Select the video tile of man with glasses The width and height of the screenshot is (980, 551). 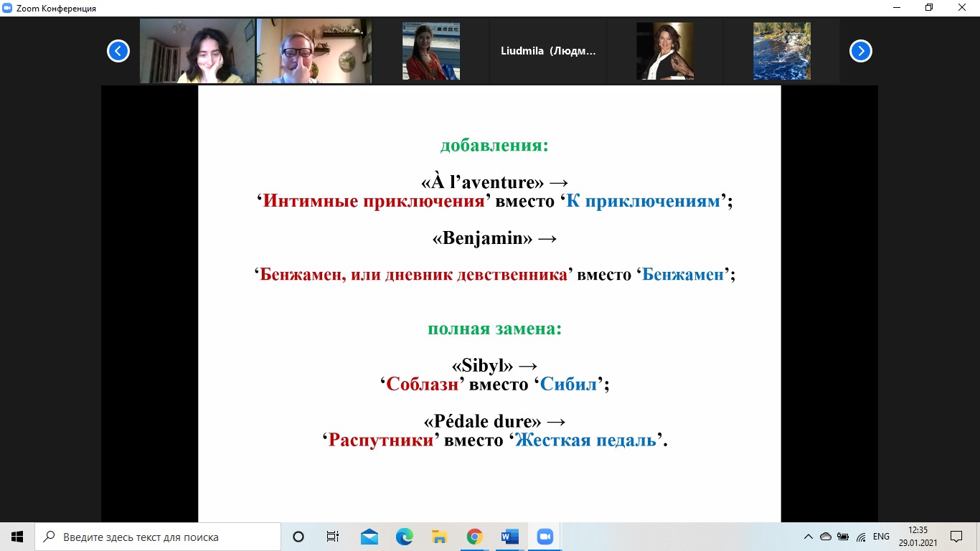[314, 51]
